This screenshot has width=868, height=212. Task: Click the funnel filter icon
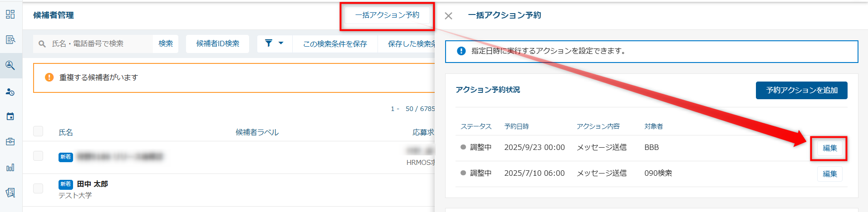(269, 43)
